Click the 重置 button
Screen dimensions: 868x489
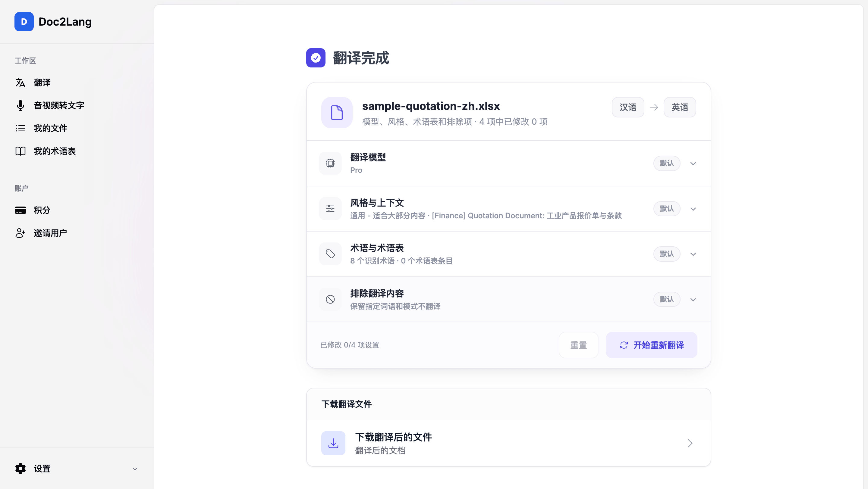(x=579, y=345)
